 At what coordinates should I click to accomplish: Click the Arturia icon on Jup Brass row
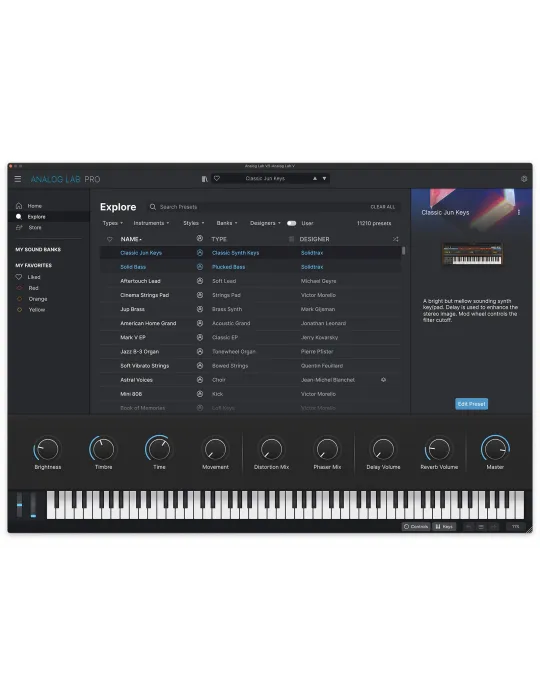pos(200,309)
